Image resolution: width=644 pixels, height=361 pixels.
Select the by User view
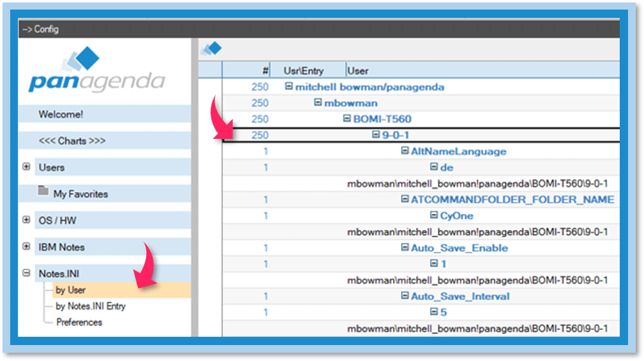click(x=70, y=290)
